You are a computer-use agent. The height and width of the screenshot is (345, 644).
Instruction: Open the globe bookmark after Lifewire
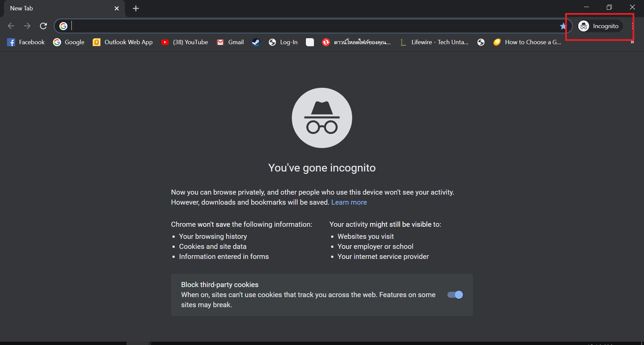coord(481,42)
